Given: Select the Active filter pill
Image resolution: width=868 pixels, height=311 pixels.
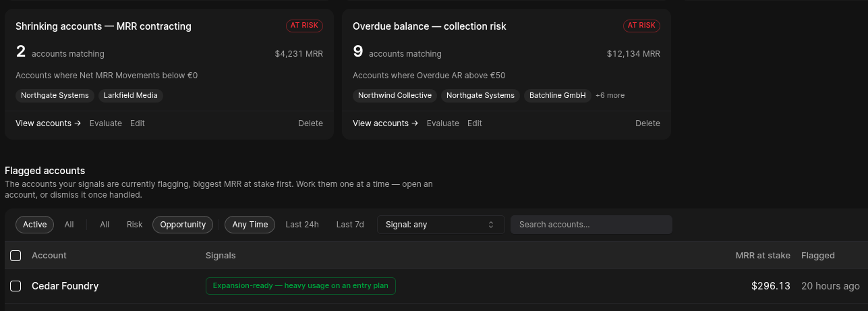Looking at the screenshot, I should tap(34, 225).
